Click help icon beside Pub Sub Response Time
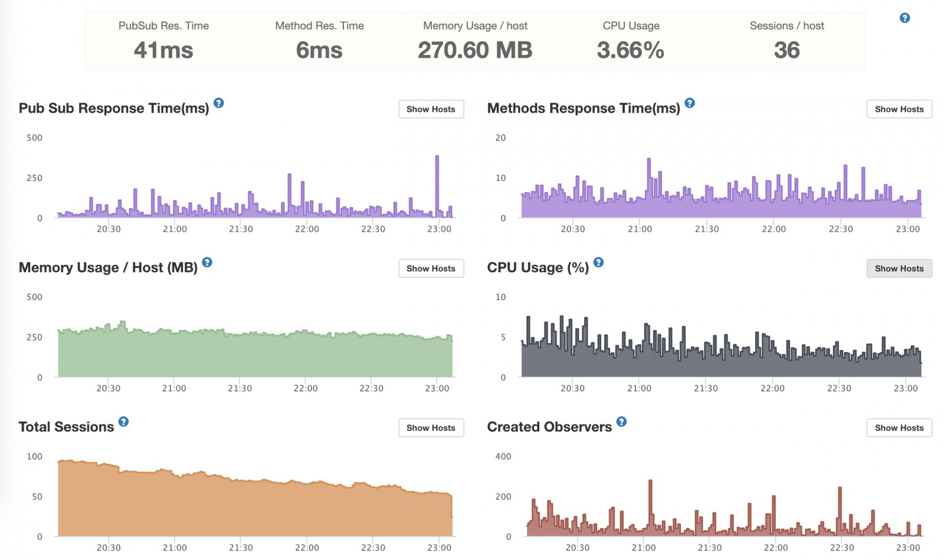Viewport: 944px width, 560px height. coord(218,103)
